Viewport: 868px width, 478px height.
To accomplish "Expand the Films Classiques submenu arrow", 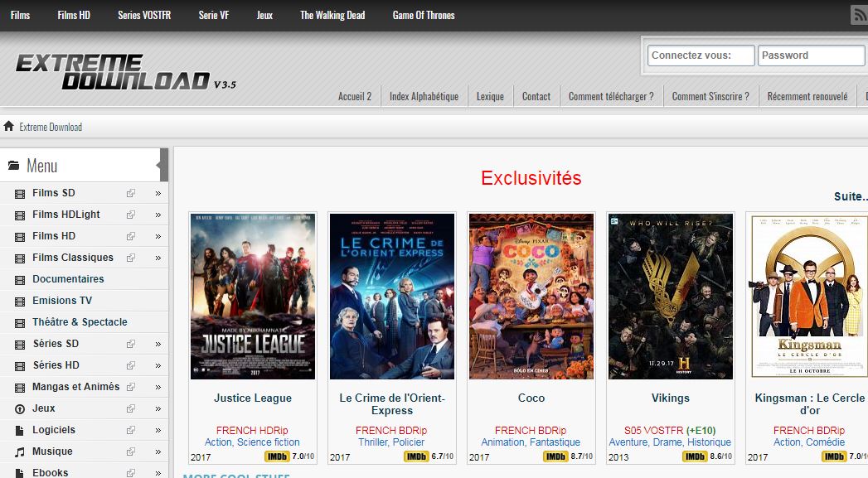I will (x=158, y=258).
